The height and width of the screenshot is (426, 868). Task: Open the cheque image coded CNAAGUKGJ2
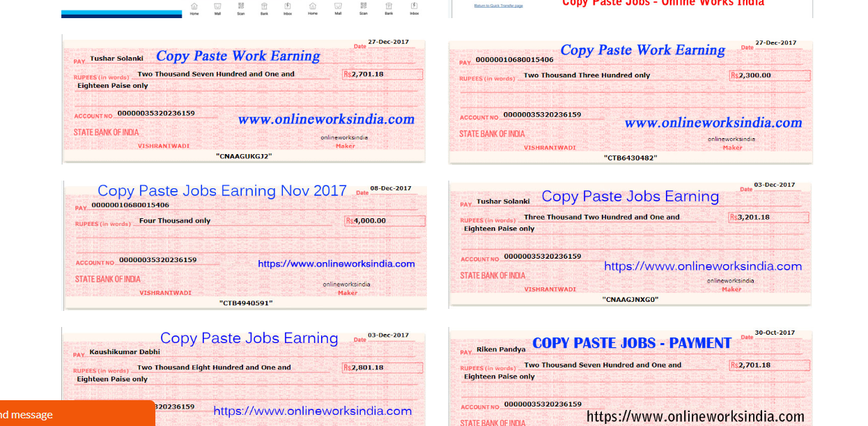point(243,99)
